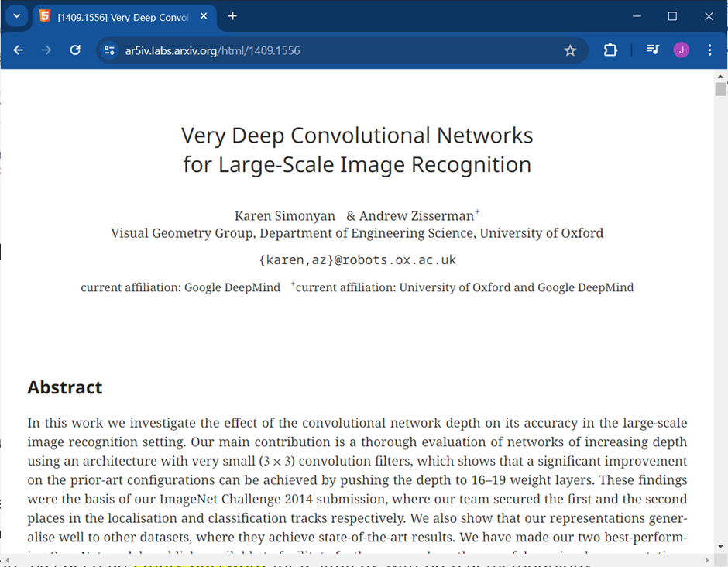Go back to previous page
Viewport: 728px width, 567px height.
pyautogui.click(x=18, y=50)
